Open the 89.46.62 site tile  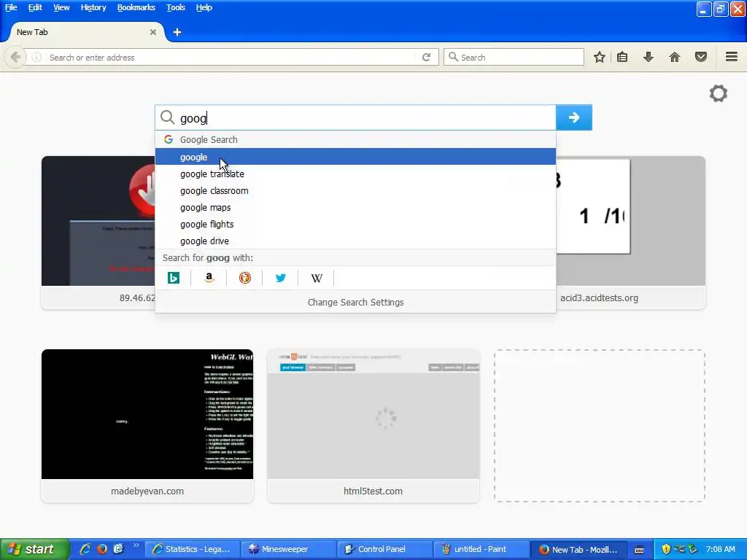point(98,233)
